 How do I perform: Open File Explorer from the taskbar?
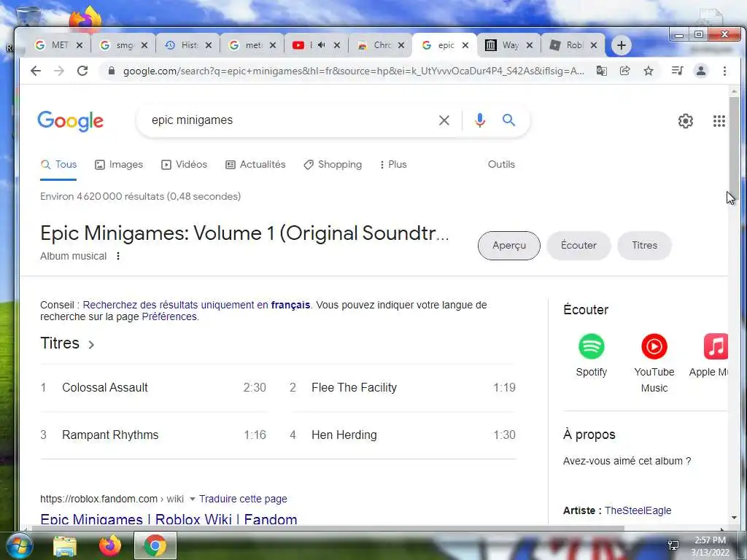(x=65, y=546)
